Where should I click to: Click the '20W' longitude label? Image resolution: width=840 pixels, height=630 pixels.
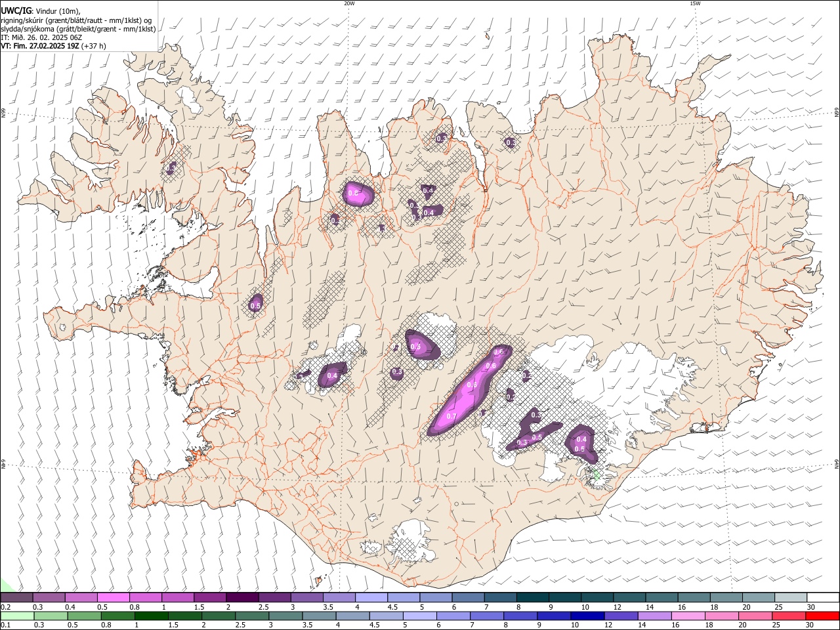(349, 3)
